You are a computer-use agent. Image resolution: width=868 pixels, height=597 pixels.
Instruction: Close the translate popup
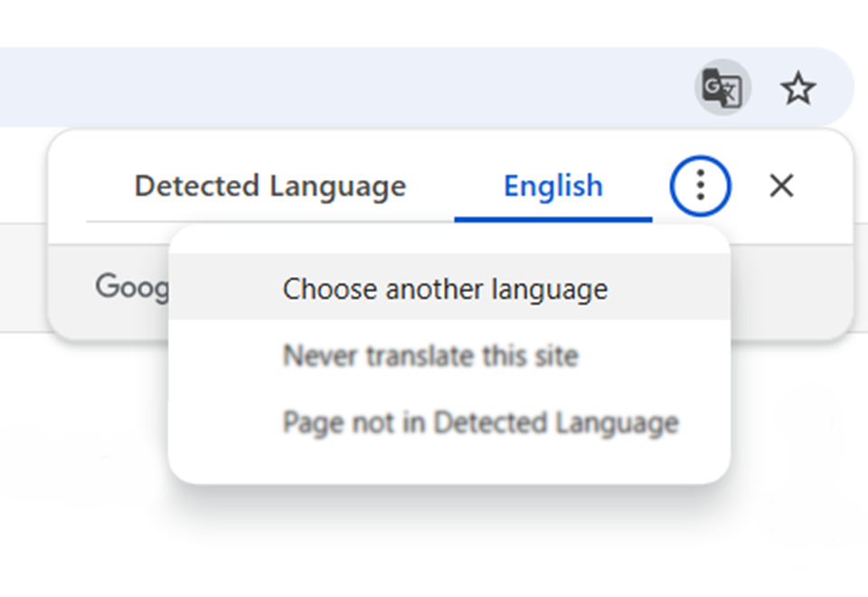point(781,186)
